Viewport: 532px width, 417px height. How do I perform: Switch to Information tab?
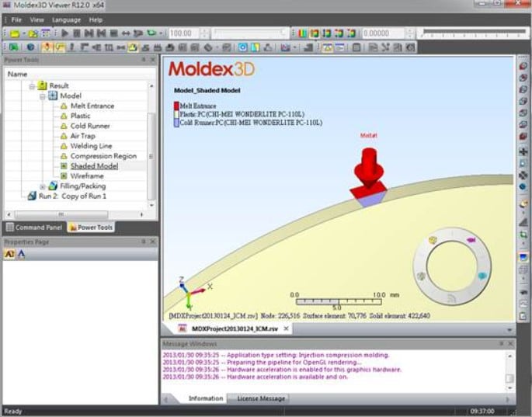click(206, 398)
